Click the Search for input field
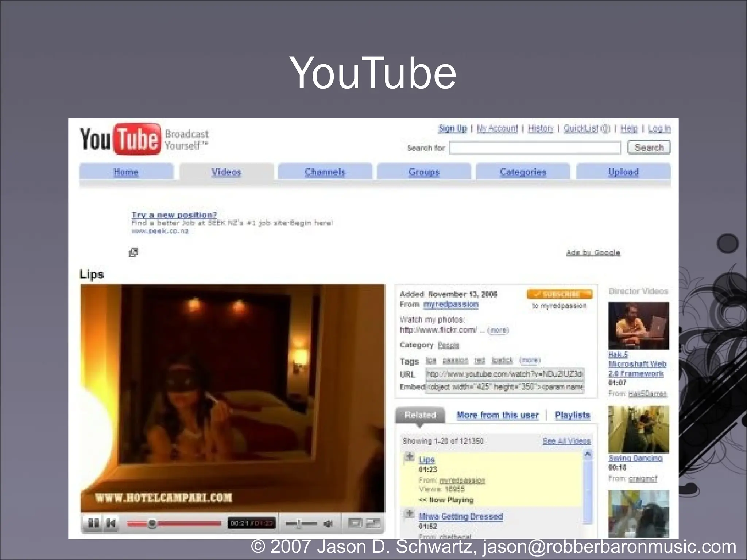This screenshot has height=560, width=747. pyautogui.click(x=535, y=148)
